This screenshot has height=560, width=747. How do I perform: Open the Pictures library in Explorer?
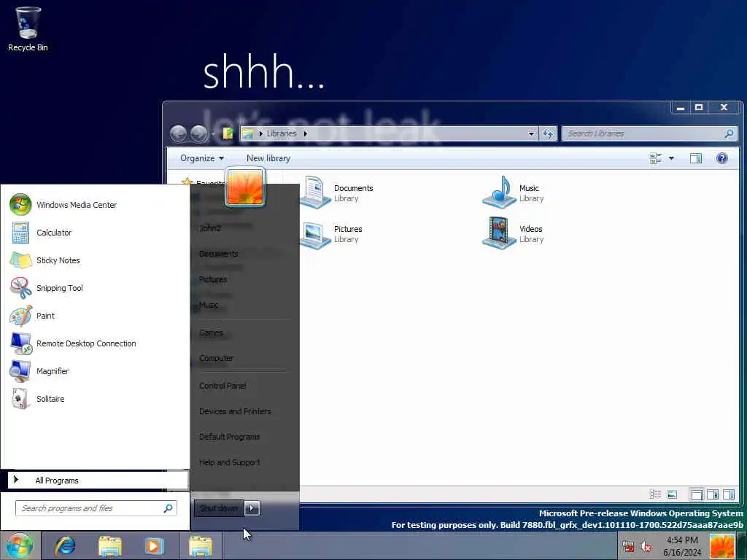tap(332, 234)
